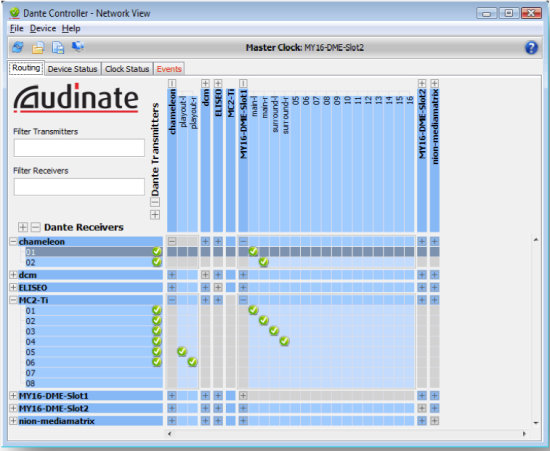This screenshot has height=451, width=550.
Task: Click the main-l transmit channel label
Action: 254,106
